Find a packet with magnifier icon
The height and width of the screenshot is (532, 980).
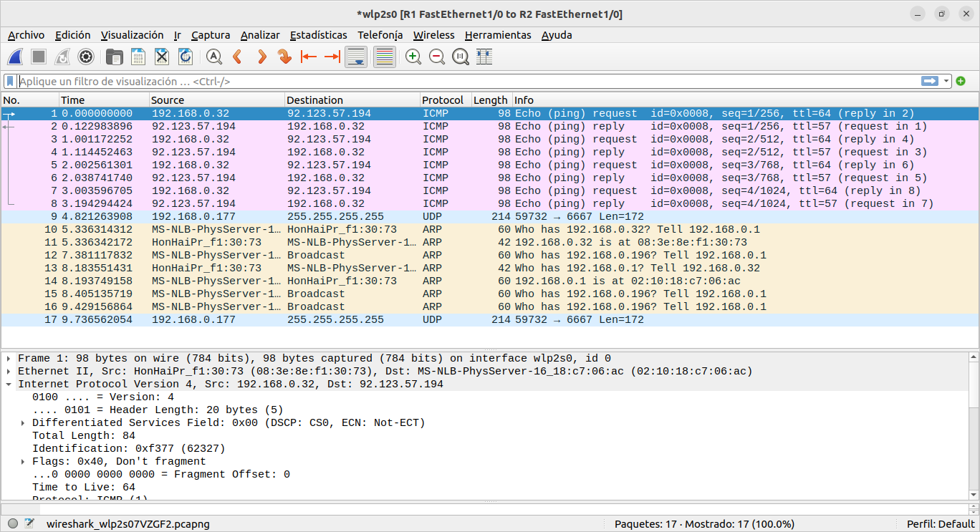[x=213, y=57]
